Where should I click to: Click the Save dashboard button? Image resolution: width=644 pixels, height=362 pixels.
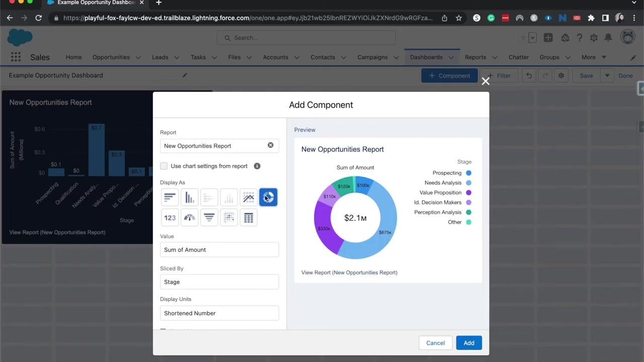tap(586, 75)
